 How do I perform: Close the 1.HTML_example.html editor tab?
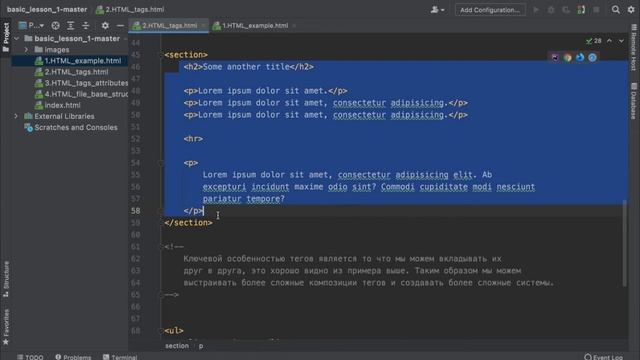[294, 26]
